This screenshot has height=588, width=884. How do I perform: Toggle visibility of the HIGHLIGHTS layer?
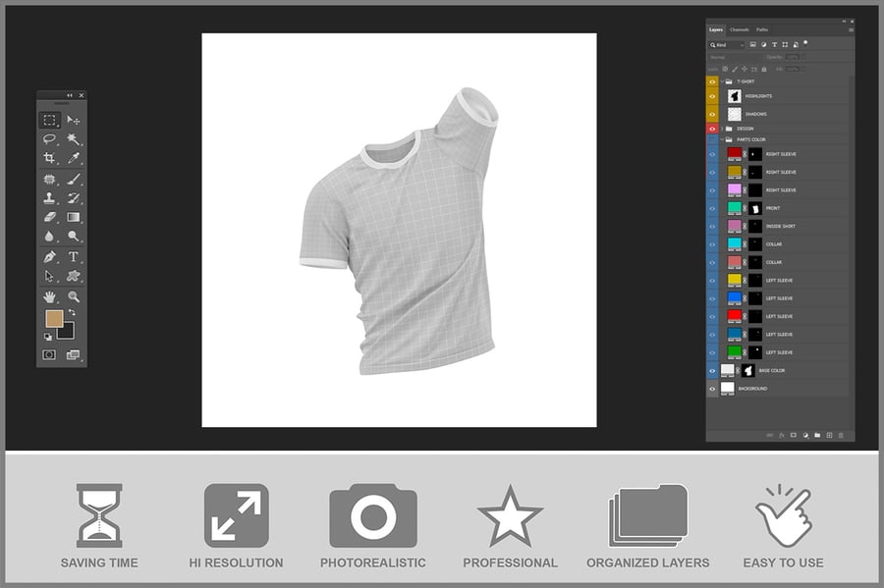coord(713,96)
